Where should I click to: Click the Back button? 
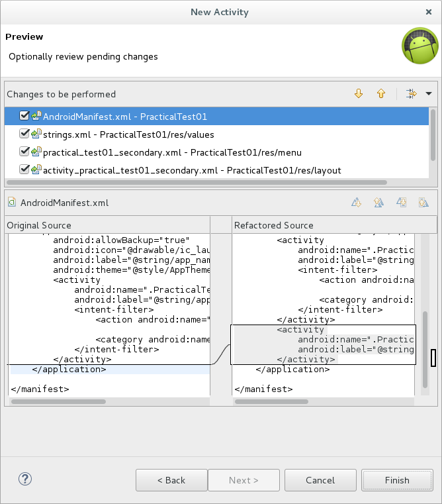tap(171, 480)
